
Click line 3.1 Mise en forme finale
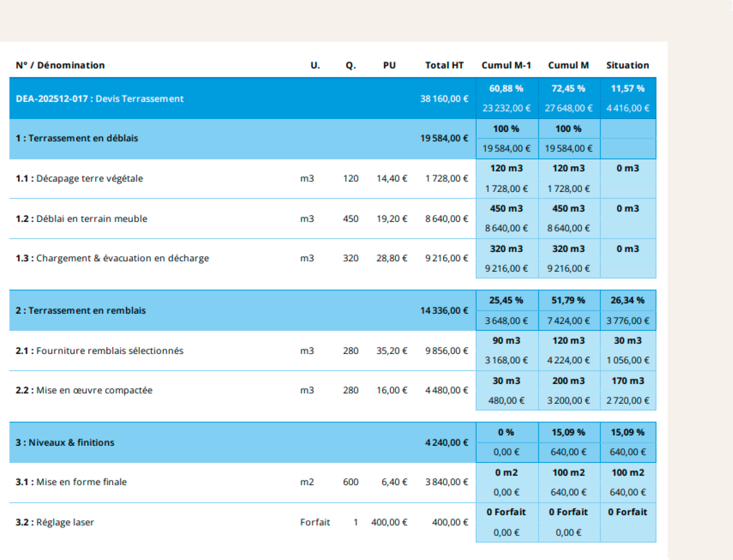pos(71,482)
